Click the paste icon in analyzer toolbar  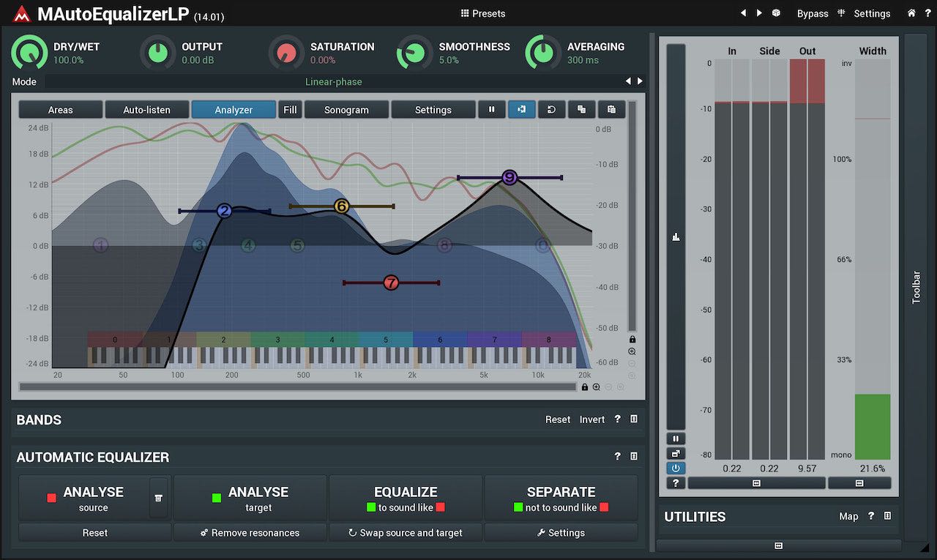point(611,110)
